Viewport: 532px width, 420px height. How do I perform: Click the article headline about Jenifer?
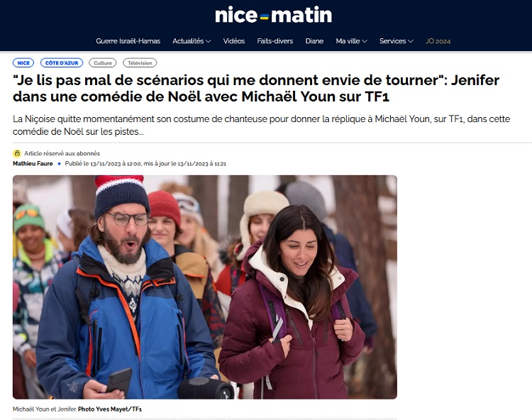[x=256, y=88]
